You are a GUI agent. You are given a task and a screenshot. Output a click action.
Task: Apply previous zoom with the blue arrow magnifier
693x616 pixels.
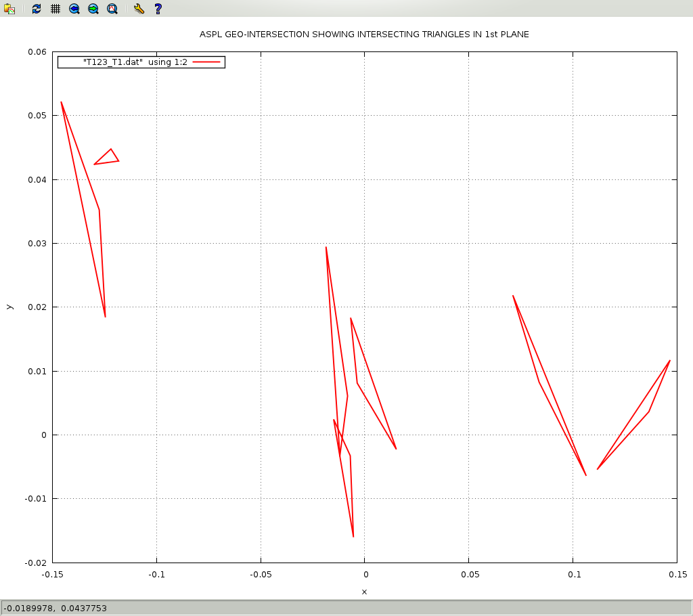click(x=74, y=9)
